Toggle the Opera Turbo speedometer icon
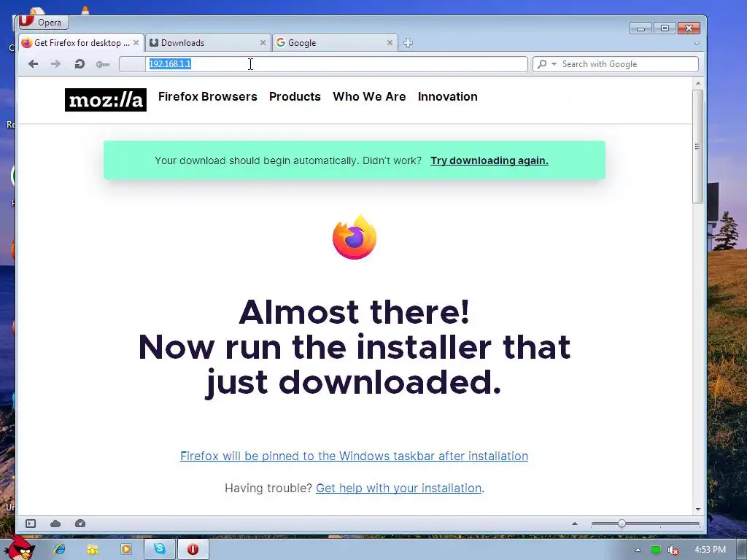Image resolution: width=747 pixels, height=560 pixels. 80,524
